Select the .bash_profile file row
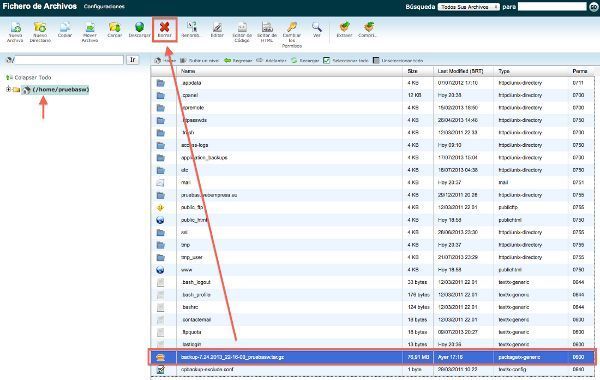The width and height of the screenshot is (600, 380). (373, 295)
